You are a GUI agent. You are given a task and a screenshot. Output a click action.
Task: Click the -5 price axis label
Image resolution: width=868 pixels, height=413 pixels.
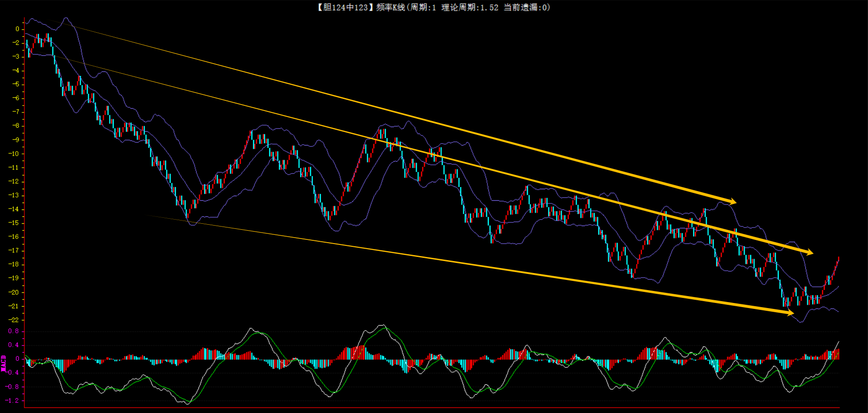(16, 84)
